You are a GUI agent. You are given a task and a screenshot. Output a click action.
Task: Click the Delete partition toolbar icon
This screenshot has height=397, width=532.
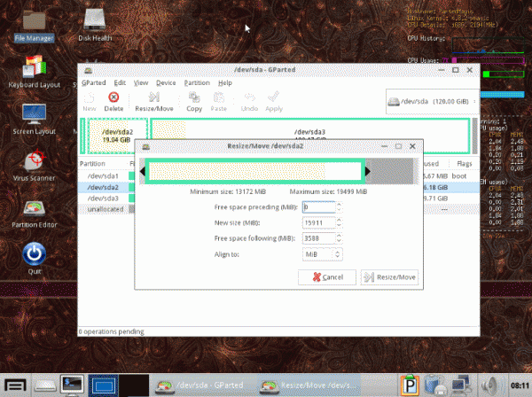(113, 100)
